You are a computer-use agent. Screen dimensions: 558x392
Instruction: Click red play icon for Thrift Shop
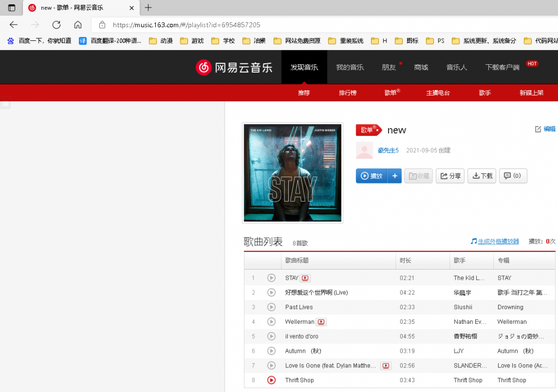(x=271, y=380)
